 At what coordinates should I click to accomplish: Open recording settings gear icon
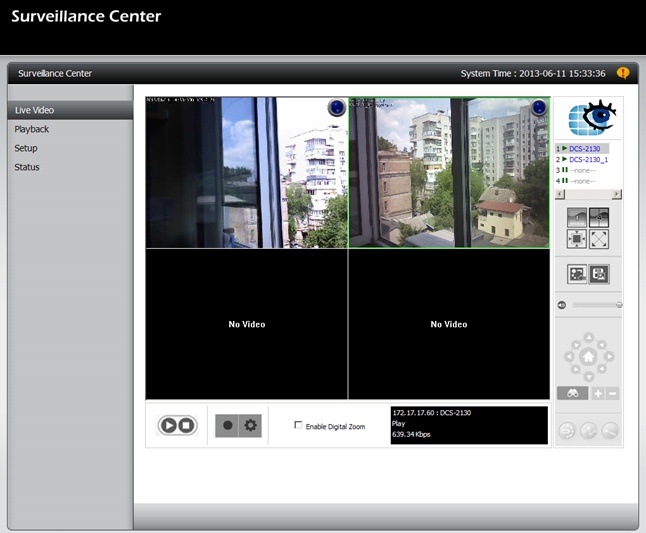(250, 425)
